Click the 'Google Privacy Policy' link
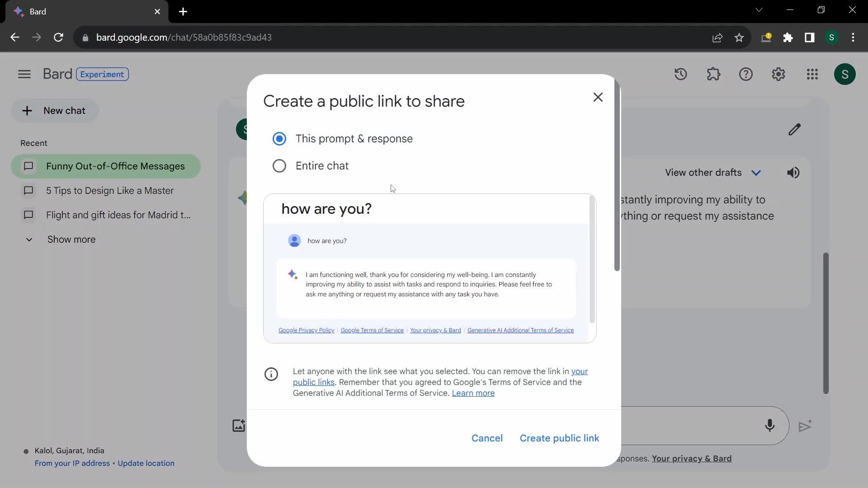This screenshot has width=868, height=488. (306, 330)
